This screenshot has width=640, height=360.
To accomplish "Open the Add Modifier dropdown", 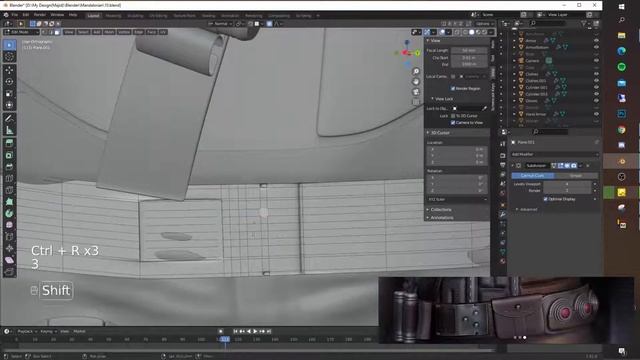I will point(555,154).
